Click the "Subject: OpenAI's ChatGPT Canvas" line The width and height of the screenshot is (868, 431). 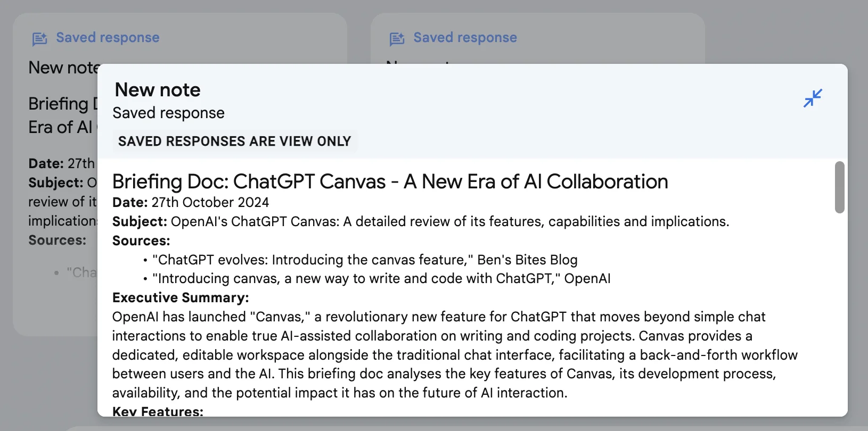click(x=421, y=222)
